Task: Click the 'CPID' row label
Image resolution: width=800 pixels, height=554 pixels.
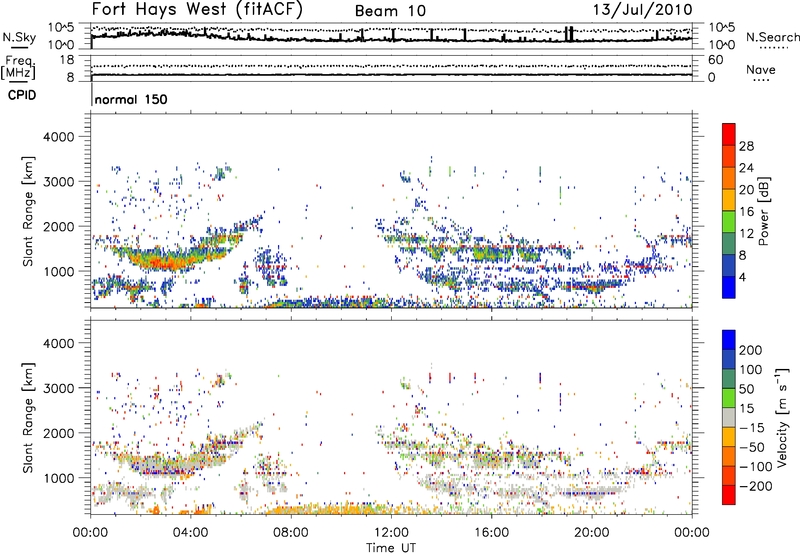Action: (22, 95)
